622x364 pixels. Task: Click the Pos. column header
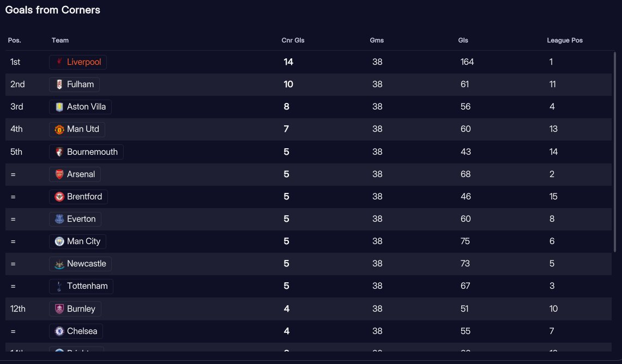(15, 40)
